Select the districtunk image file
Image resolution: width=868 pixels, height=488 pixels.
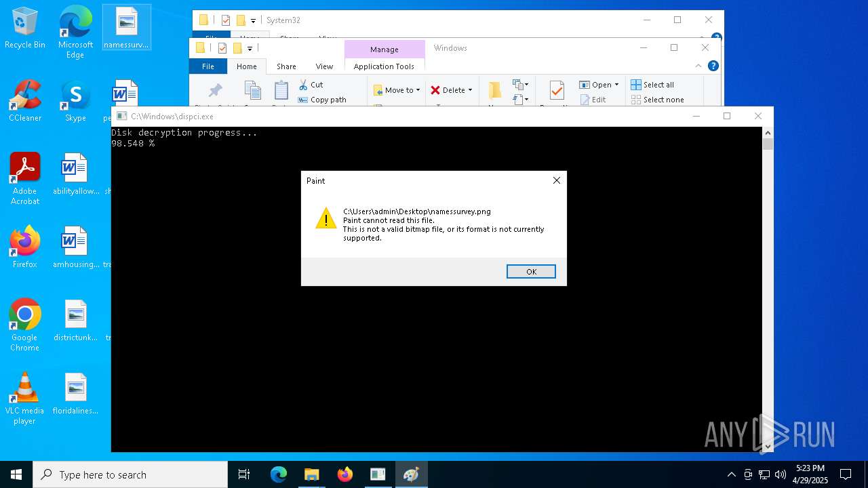tap(75, 321)
